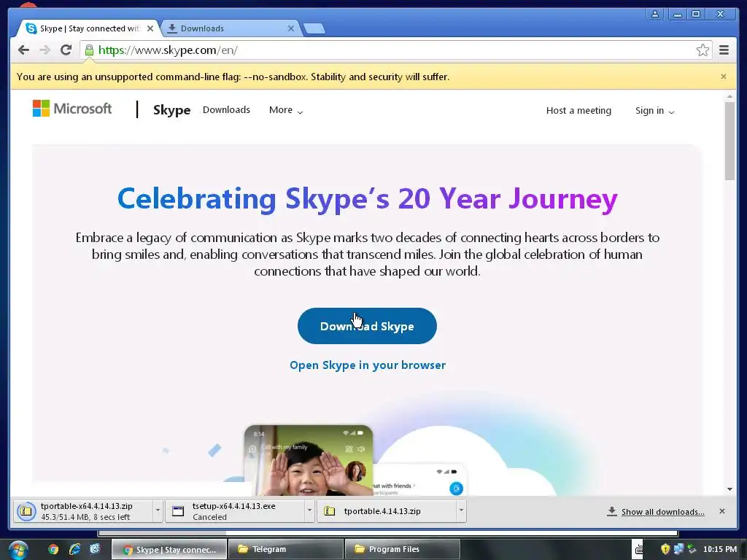Click Show all downloads
Viewport: 747px width, 560px height.
coord(662,512)
